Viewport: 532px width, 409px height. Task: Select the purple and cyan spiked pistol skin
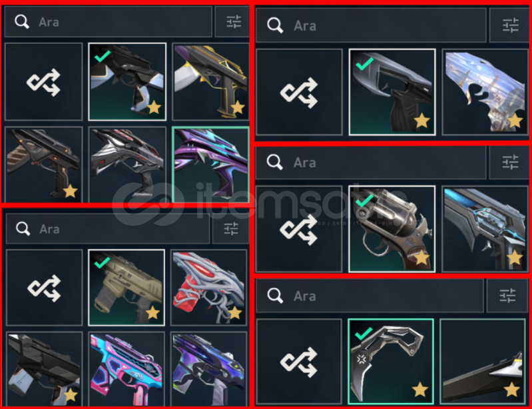210,165
